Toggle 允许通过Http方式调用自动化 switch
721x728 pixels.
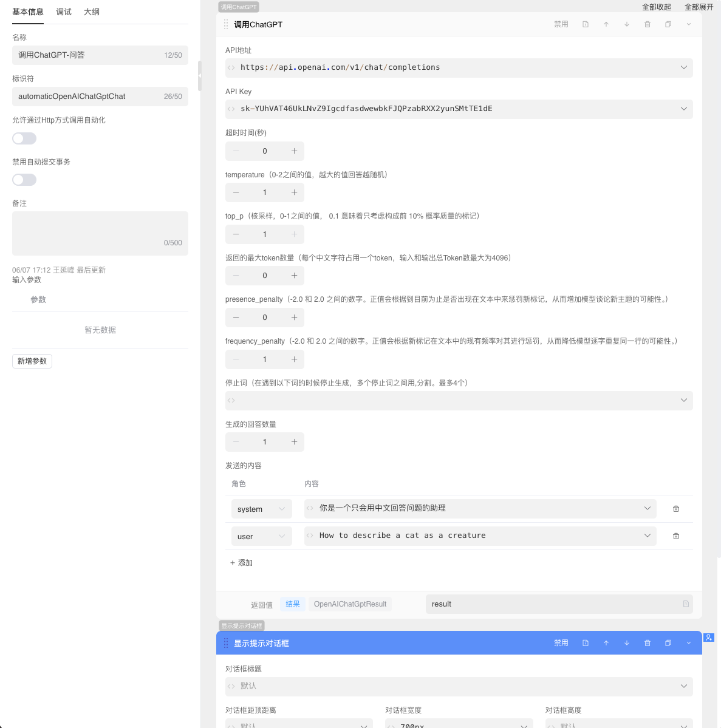pos(24,138)
